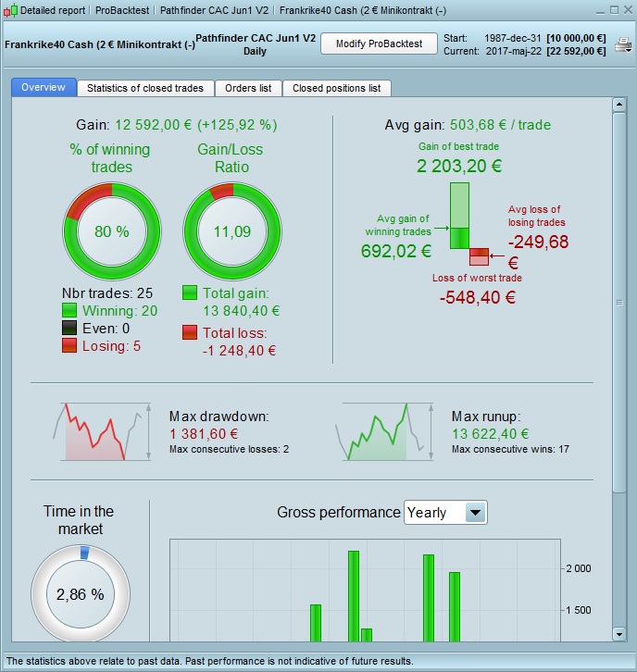Click the scrollbar down arrow
Screen dimensions: 637x672
(619, 634)
